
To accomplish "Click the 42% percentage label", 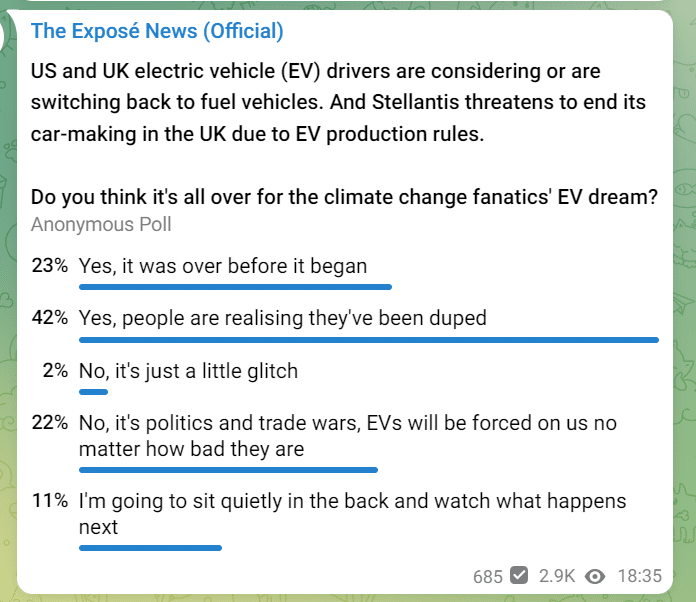I will click(50, 317).
